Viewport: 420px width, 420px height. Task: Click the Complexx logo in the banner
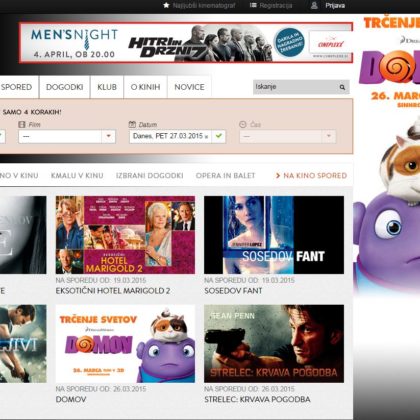tap(330, 43)
